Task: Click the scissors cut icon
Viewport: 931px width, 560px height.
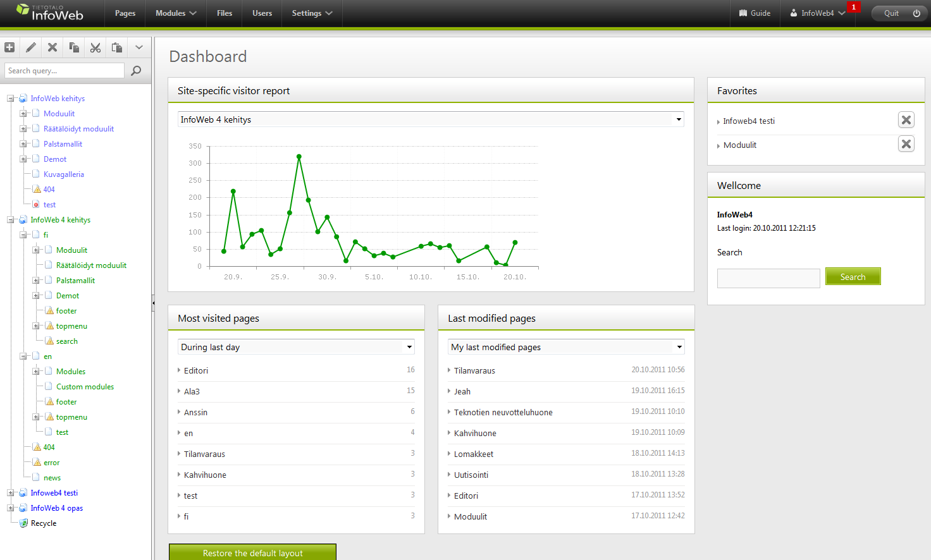Action: [96, 47]
